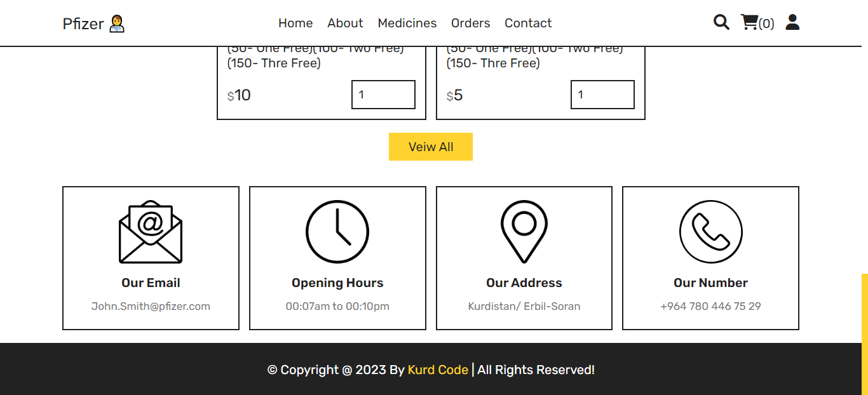Focus quantity field of the $5 product
The image size is (868, 395).
603,95
